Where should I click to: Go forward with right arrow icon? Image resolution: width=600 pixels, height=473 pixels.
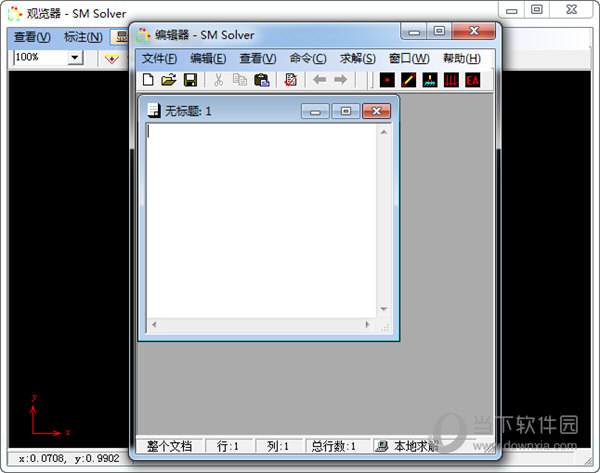(x=341, y=80)
